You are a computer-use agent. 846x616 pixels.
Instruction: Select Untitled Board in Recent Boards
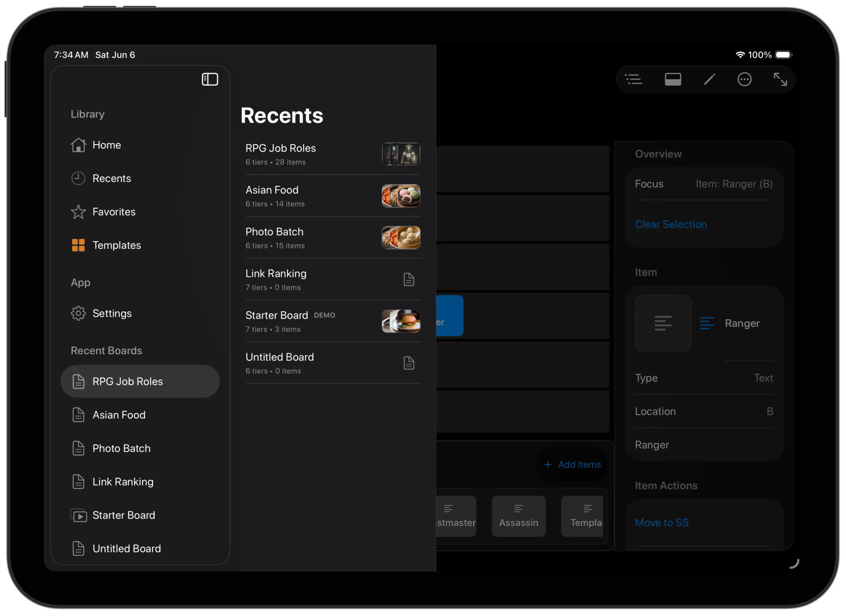coord(140,548)
